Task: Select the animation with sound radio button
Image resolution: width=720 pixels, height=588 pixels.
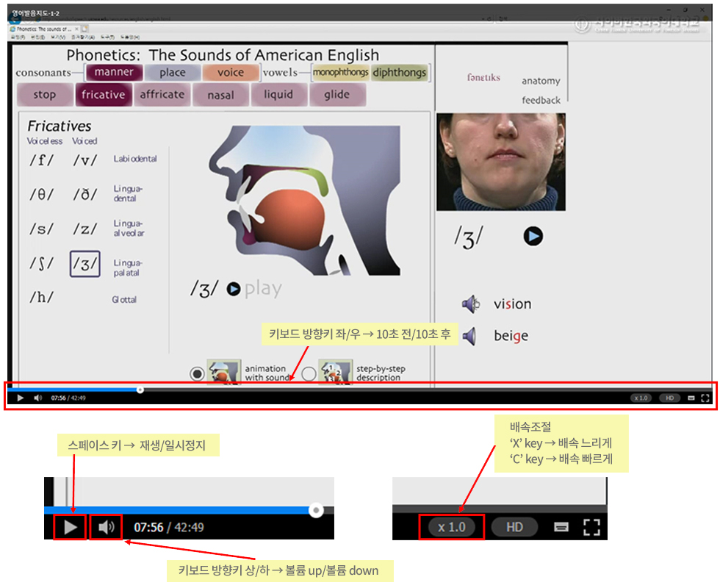Action: coord(197,373)
